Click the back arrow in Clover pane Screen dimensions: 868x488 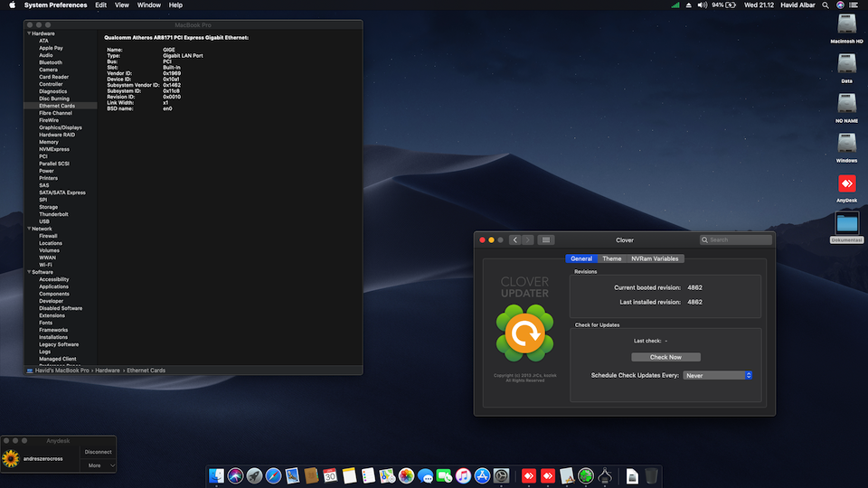tap(514, 239)
